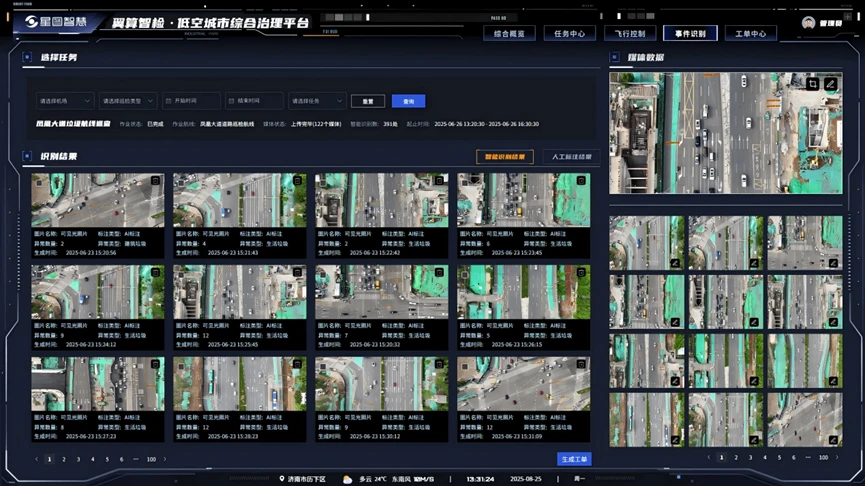Click the weather icon in the status bar
The image size is (865, 486).
tap(347, 479)
